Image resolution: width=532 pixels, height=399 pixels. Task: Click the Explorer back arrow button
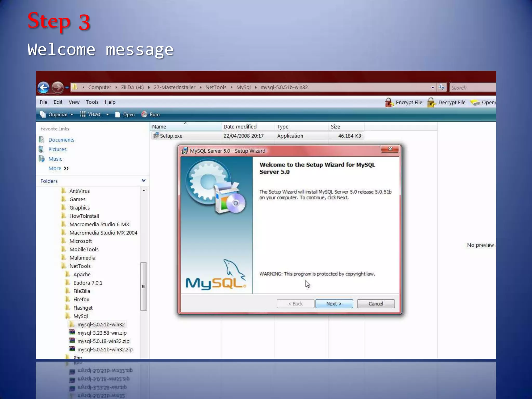pyautogui.click(x=43, y=87)
